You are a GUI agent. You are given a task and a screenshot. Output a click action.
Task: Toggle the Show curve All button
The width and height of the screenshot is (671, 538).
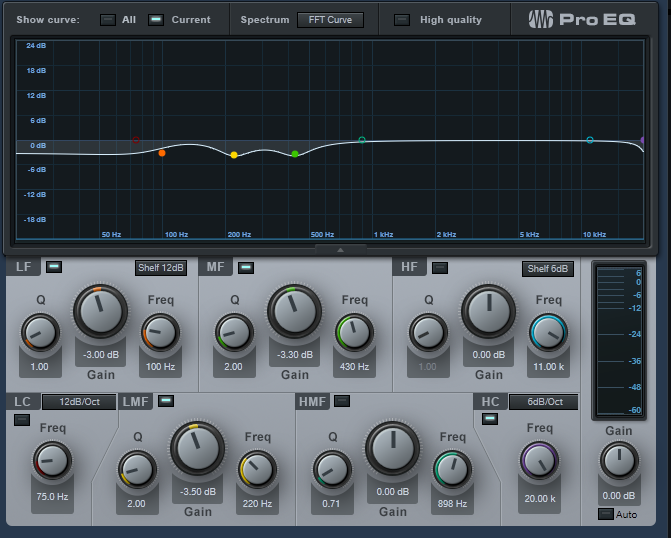(107, 20)
